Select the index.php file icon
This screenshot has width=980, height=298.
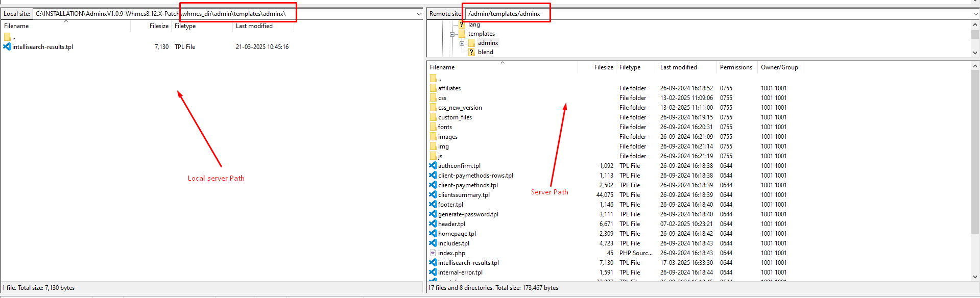[433, 253]
